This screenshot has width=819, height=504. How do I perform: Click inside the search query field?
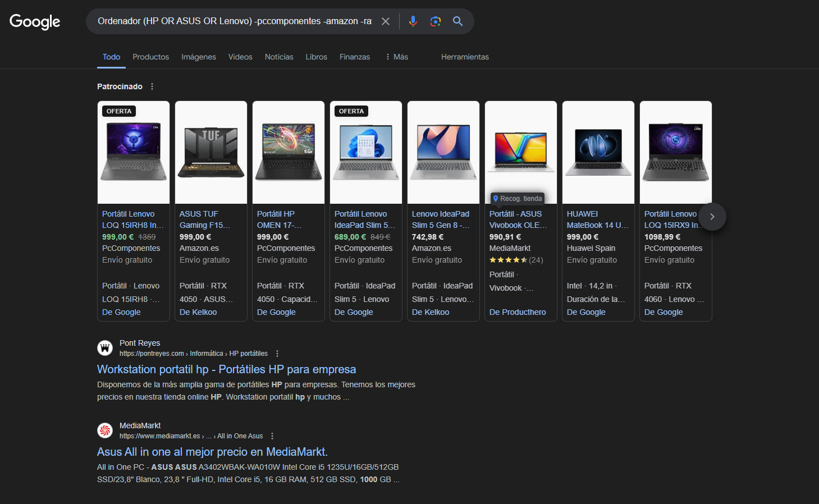coord(234,21)
